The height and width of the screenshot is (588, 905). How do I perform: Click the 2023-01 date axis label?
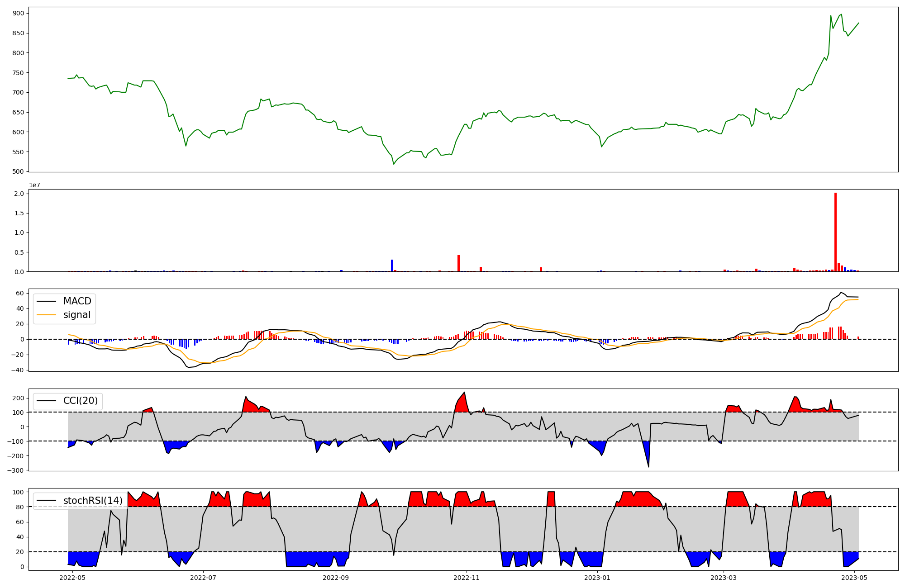[597, 578]
